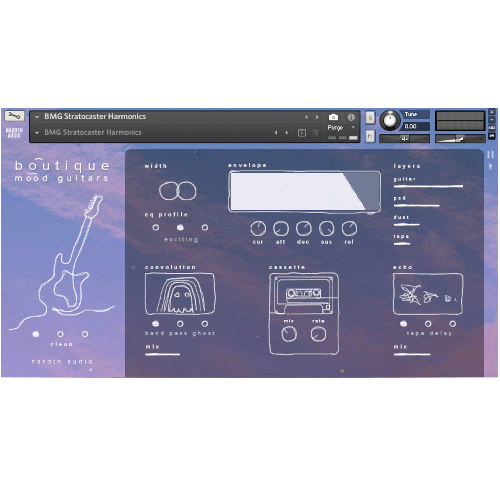Click the Tune knob

click(x=390, y=120)
